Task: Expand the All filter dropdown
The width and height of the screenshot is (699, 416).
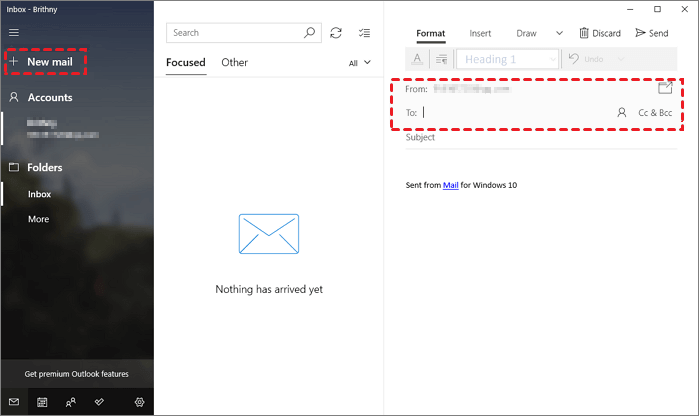Action: tap(359, 63)
